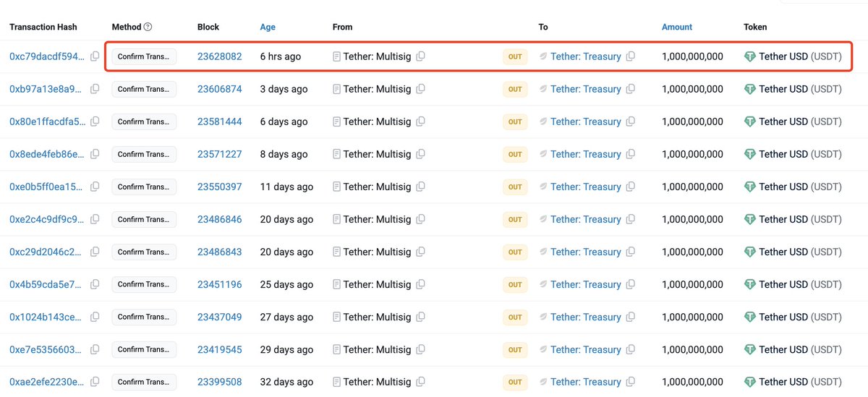The height and width of the screenshot is (397, 868).
Task: Open Tether USD (USDT) token in block 23628082 row
Action: pos(800,56)
